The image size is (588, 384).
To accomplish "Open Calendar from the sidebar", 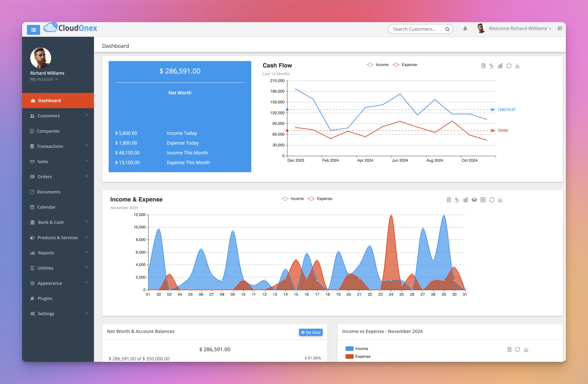I will pos(58,207).
